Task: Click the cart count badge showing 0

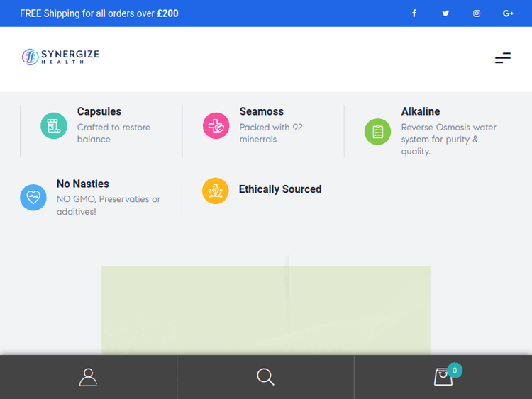Action: coord(455,370)
